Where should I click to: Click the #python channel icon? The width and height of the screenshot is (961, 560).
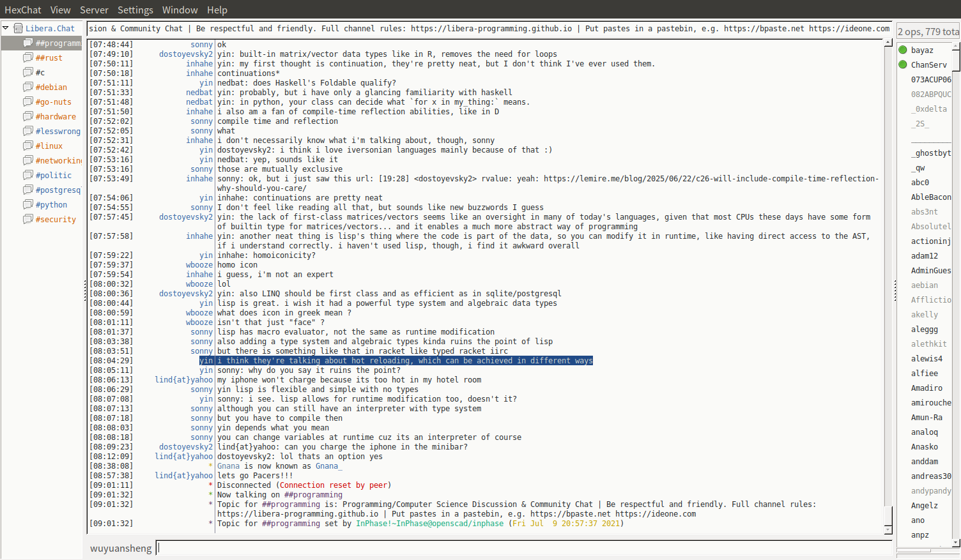(x=28, y=204)
